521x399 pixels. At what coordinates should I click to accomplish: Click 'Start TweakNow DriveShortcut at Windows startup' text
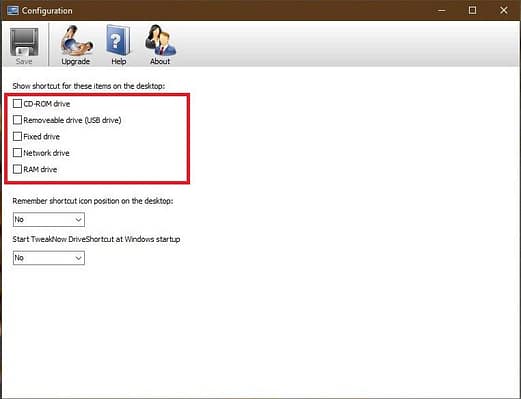click(x=96, y=239)
